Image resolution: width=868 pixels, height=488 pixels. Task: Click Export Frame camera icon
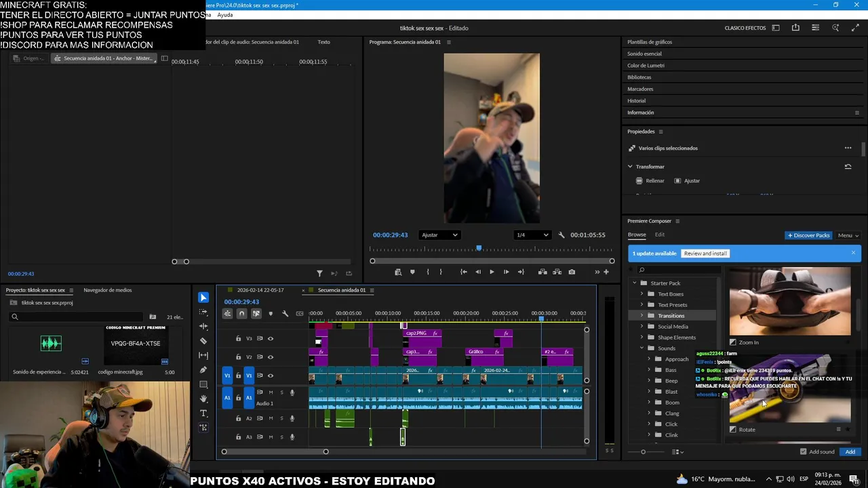(572, 272)
